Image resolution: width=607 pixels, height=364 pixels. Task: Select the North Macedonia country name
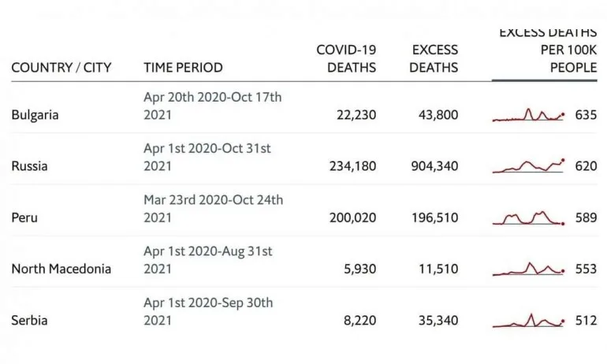tap(61, 269)
